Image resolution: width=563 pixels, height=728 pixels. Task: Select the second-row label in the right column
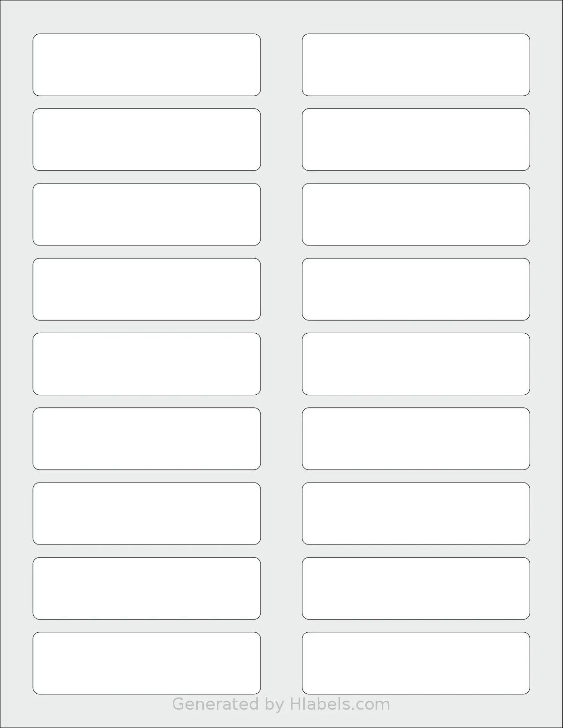[416, 139]
